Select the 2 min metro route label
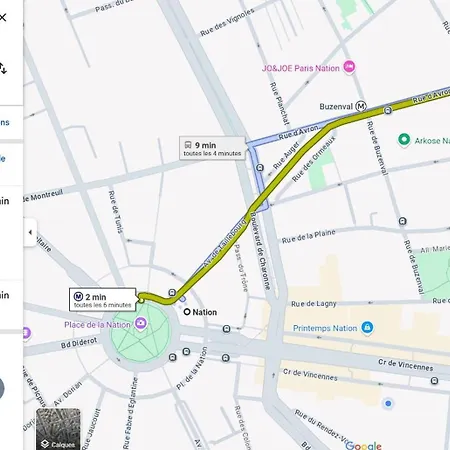The width and height of the screenshot is (450, 450). tap(103, 300)
